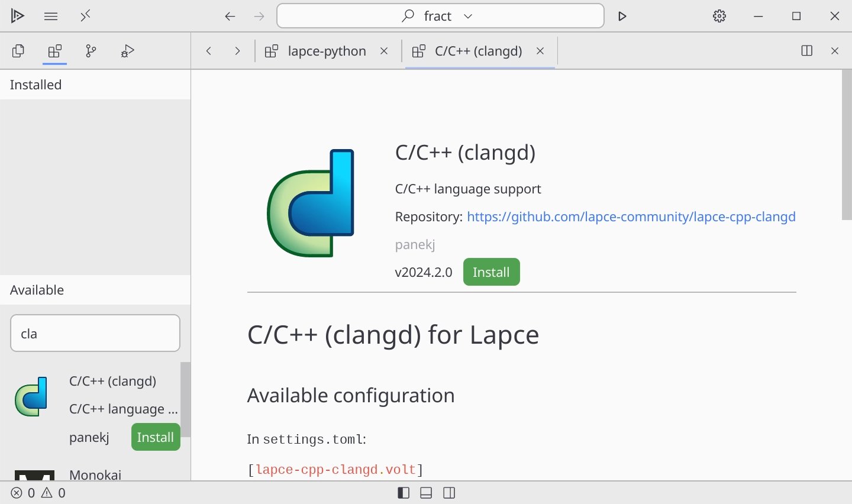Maximize the Lapce window

coord(796,17)
